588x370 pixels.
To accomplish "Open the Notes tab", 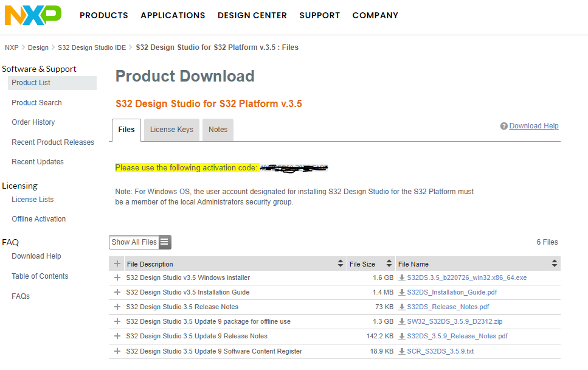I will coord(218,130).
